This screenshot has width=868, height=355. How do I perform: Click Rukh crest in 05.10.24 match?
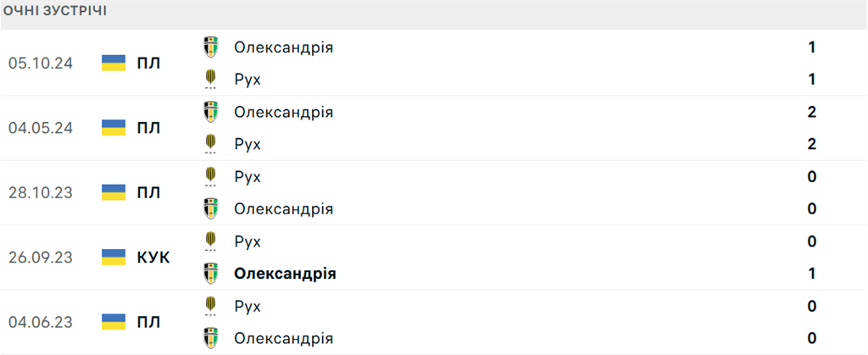(210, 80)
